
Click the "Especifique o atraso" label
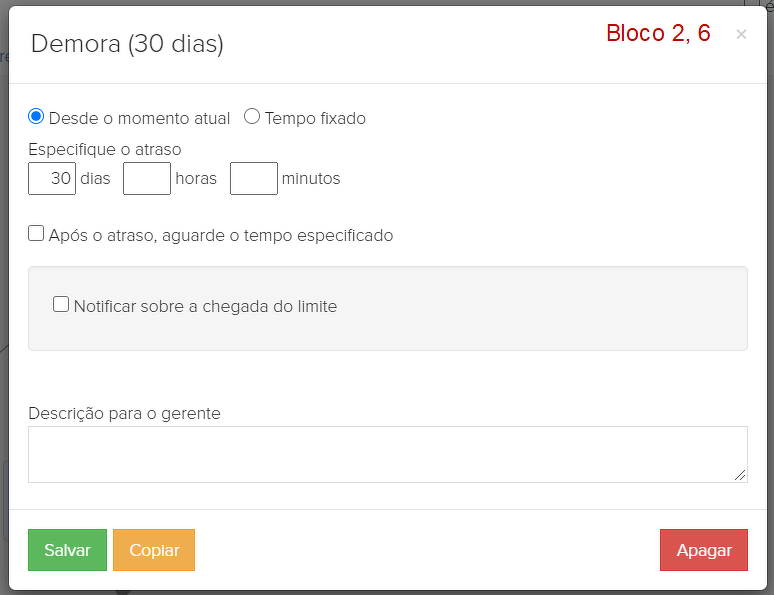click(x=105, y=149)
